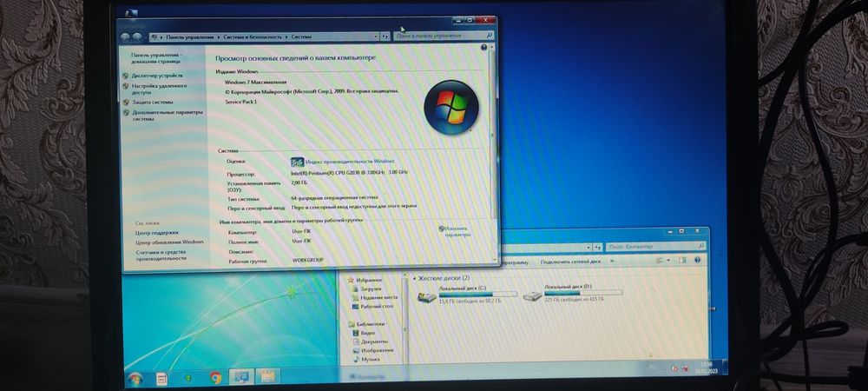868x391 pixels.
Task: Click the System control panel taskbar button
Action: click(x=241, y=377)
